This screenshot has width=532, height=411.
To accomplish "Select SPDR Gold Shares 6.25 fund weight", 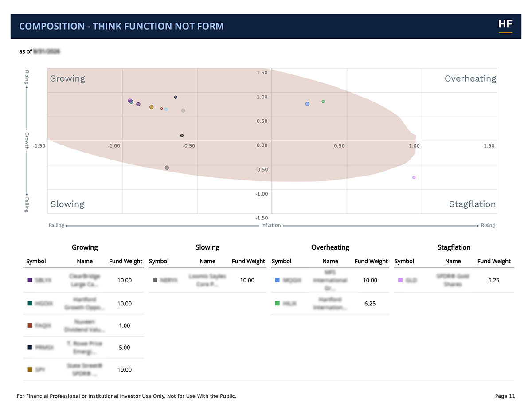I will (494, 280).
